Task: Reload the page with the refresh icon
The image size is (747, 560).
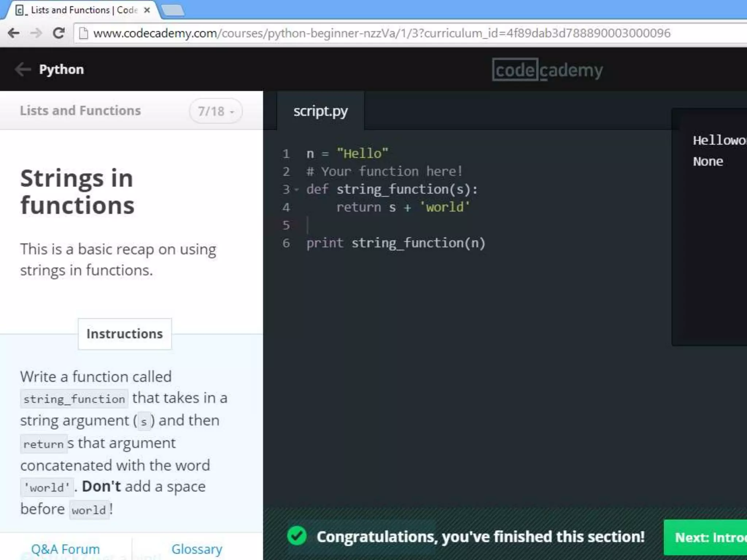Action: click(x=59, y=33)
